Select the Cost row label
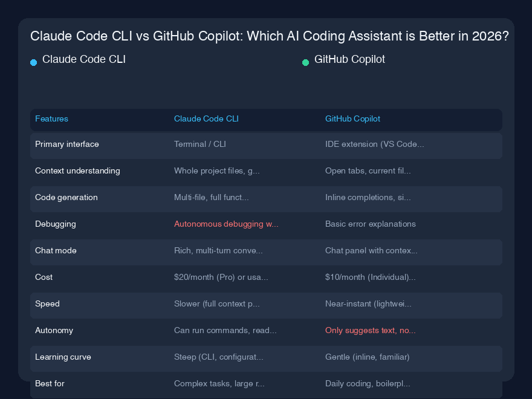The height and width of the screenshot is (399, 532). [x=44, y=277]
